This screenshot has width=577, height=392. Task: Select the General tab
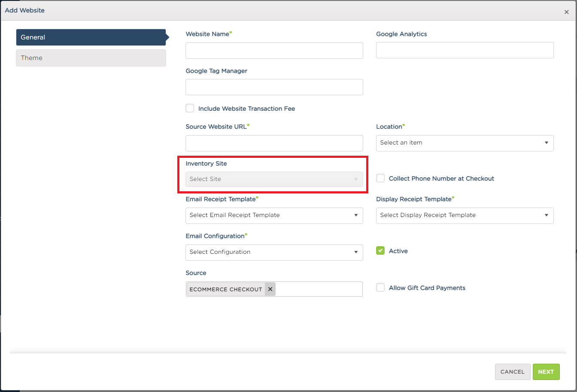pos(91,37)
